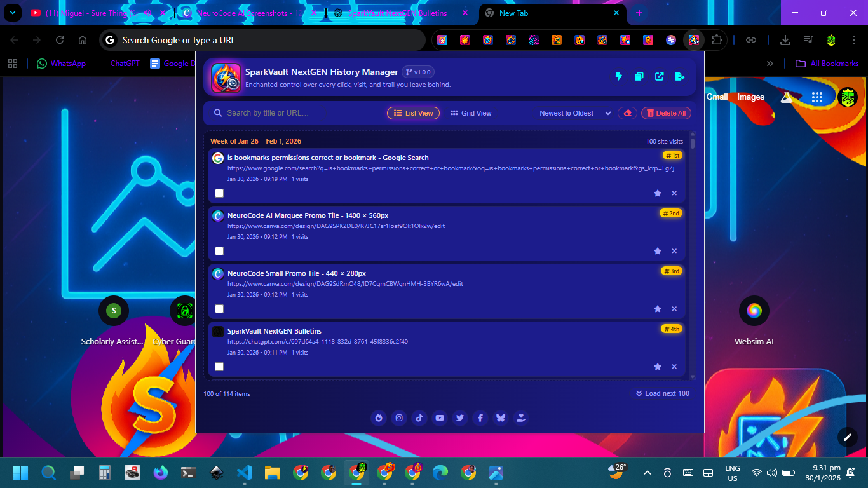Open the TikTok icon in the footer

click(x=419, y=417)
